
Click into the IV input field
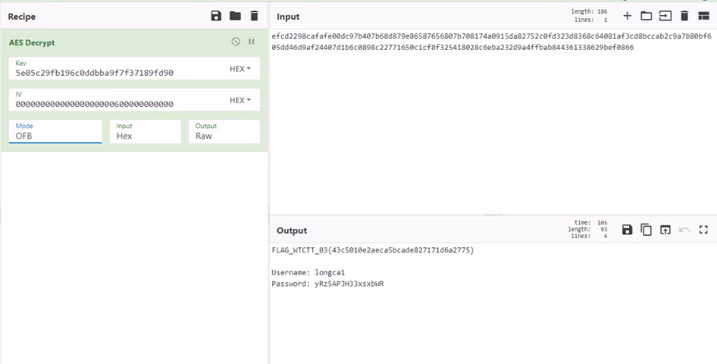[x=118, y=100]
